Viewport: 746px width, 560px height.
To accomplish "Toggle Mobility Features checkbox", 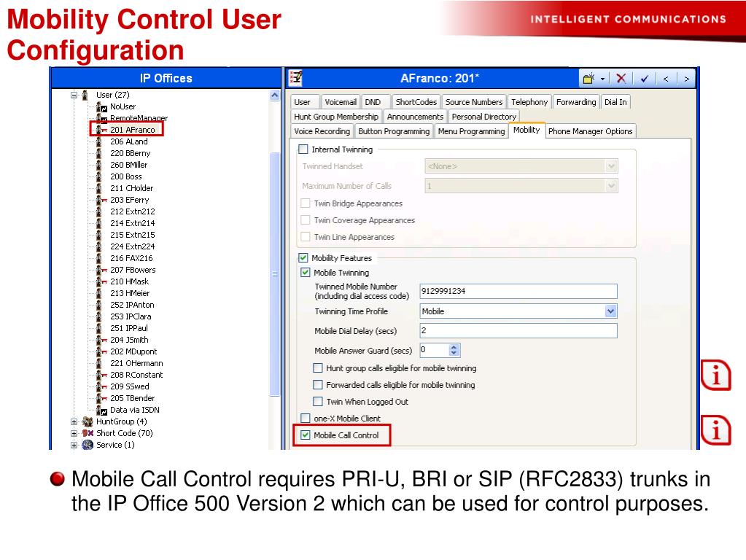I will coord(303,258).
